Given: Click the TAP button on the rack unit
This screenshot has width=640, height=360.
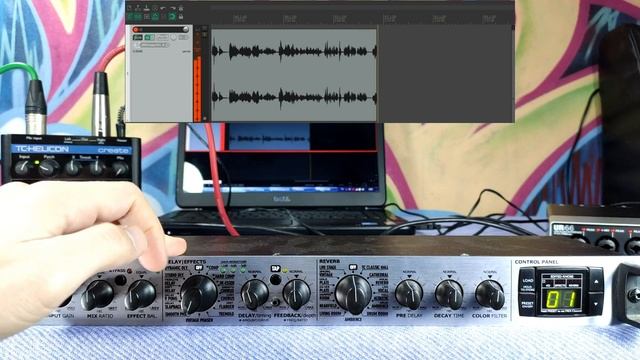Looking at the screenshot, I should tap(276, 280).
